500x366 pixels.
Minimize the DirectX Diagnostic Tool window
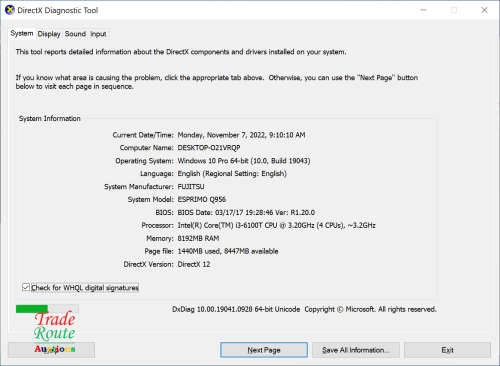pyautogui.click(x=424, y=10)
